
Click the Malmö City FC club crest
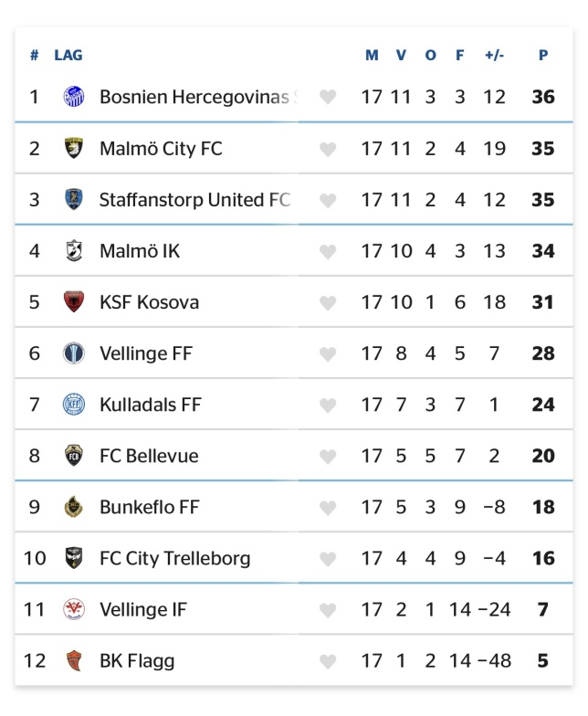click(74, 148)
